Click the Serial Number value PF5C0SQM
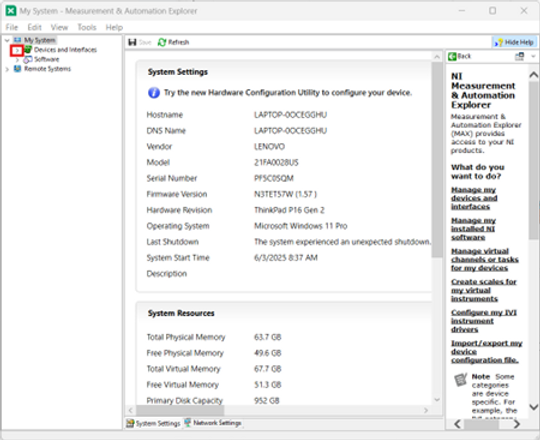Viewport: 540px width, 440px height. [x=274, y=178]
